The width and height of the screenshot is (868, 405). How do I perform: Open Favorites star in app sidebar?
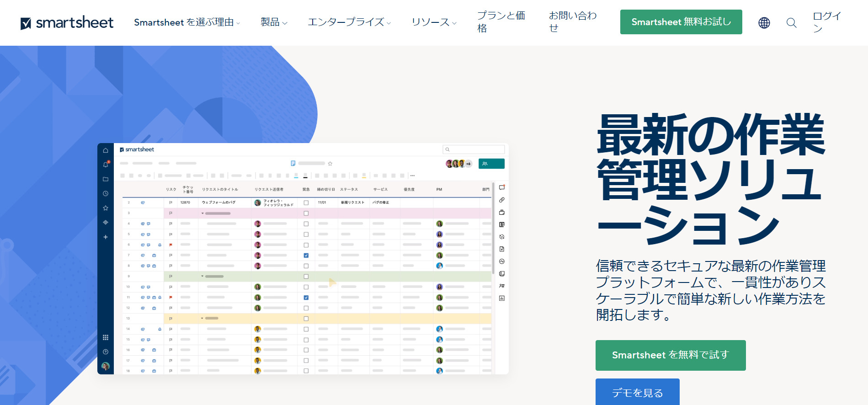click(x=106, y=208)
